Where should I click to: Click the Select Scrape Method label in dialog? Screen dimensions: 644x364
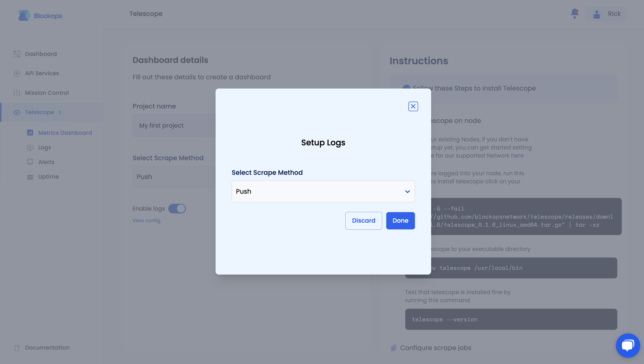point(267,173)
